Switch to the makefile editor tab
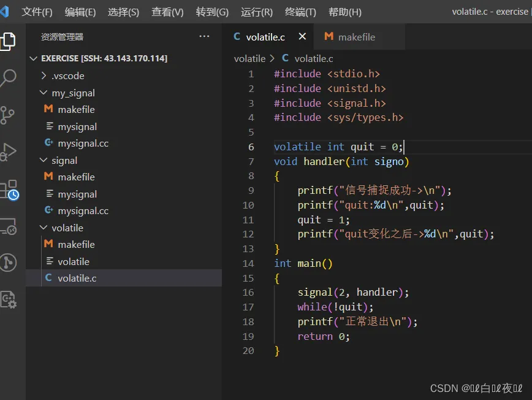532x400 pixels. tap(356, 37)
